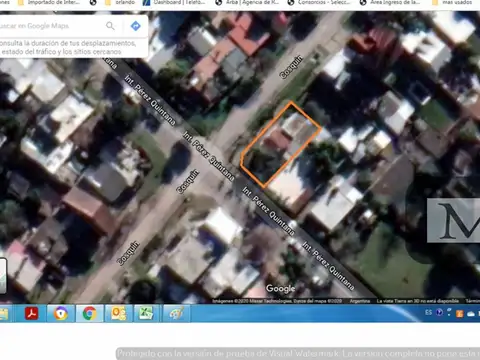Click 'La vista Tierra en 3D no está disponible'
This screenshot has height=360, width=480.
[x=418, y=301]
